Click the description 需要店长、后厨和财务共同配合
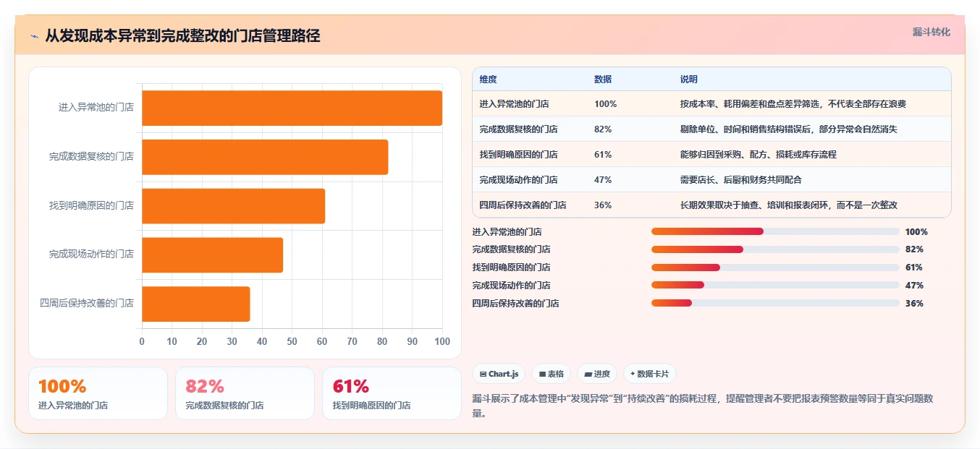Image resolution: width=980 pixels, height=449 pixels. click(741, 180)
